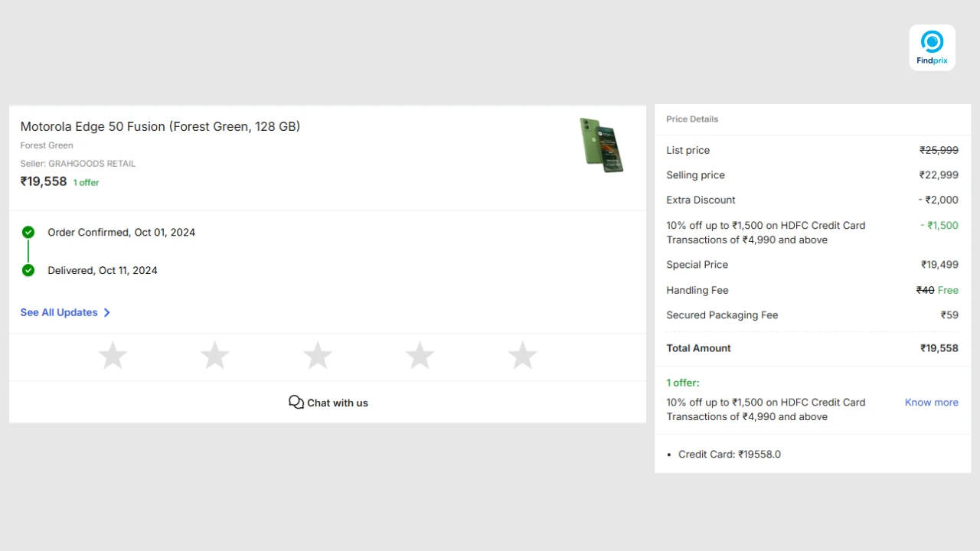
Task: Open Chat with us
Action: [328, 403]
